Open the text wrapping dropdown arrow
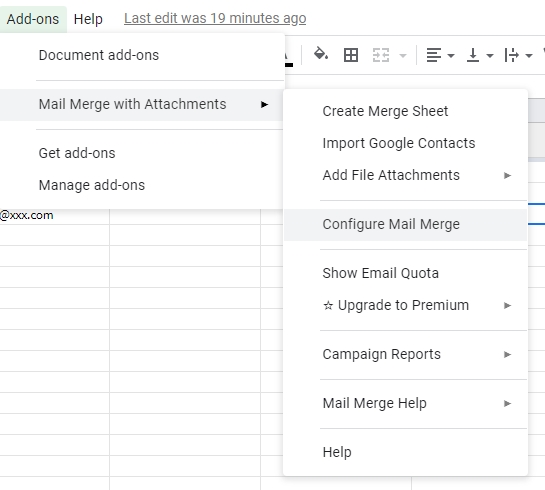This screenshot has height=490, width=545. click(x=529, y=55)
